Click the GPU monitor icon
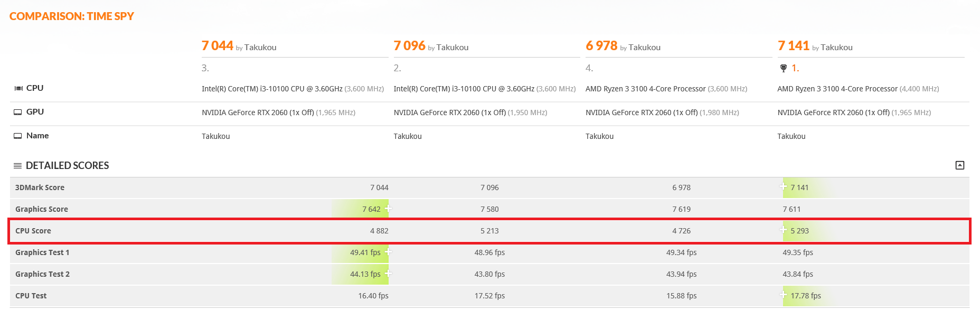 pos(18,112)
